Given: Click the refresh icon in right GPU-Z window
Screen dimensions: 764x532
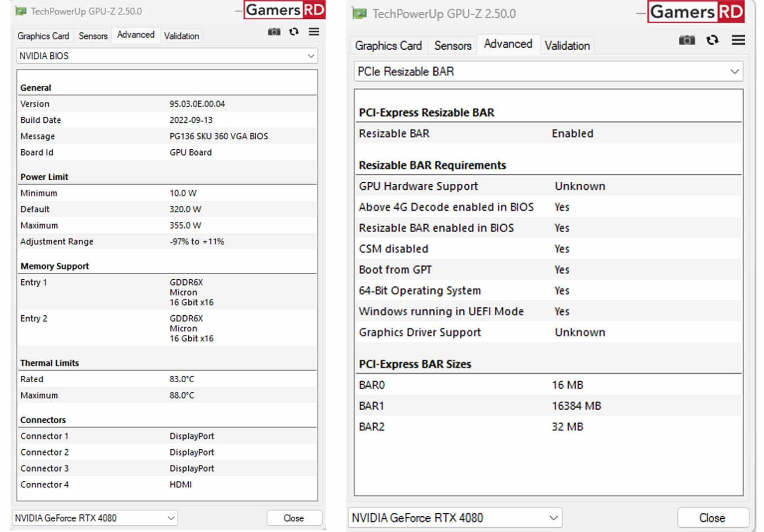Looking at the screenshot, I should (x=712, y=40).
